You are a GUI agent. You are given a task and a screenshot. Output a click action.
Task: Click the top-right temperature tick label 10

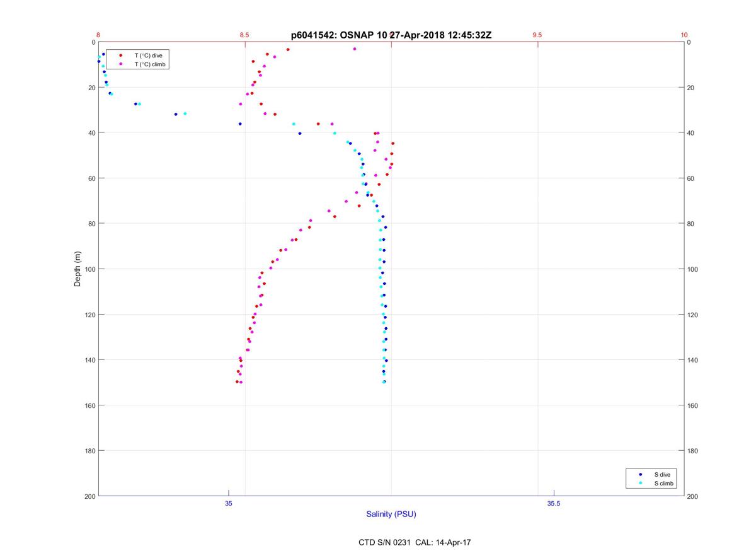684,35
